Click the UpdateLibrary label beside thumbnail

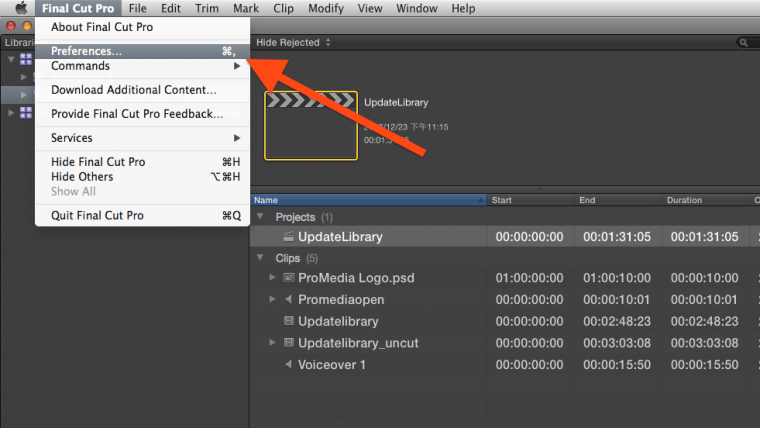point(396,102)
